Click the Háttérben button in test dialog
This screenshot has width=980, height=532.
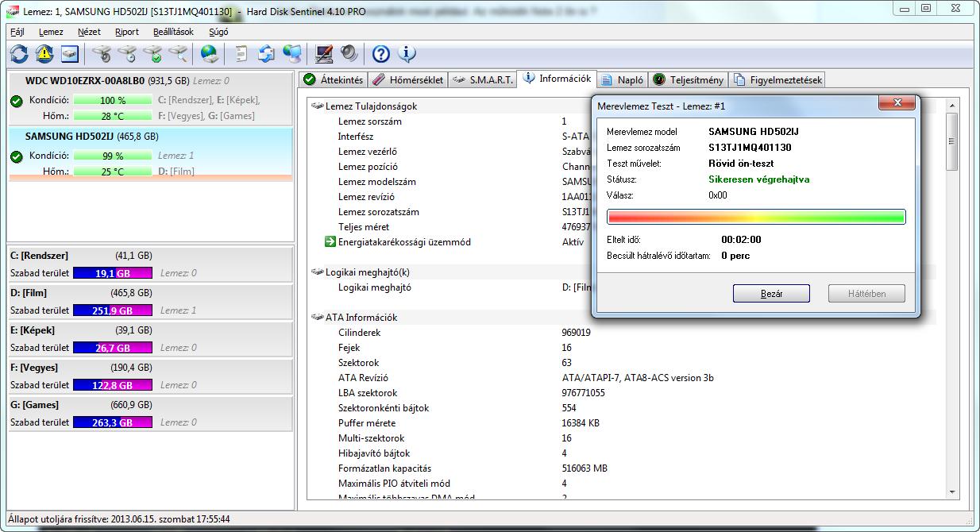(866, 294)
